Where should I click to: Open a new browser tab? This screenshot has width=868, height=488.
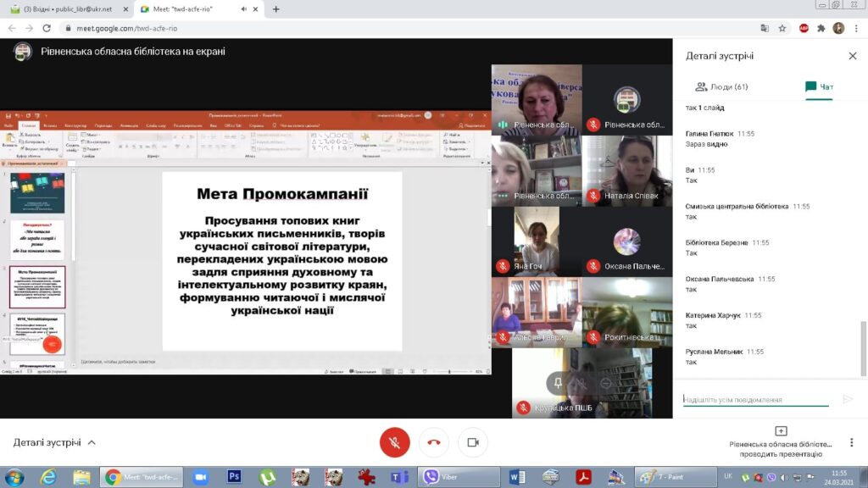pyautogui.click(x=275, y=8)
